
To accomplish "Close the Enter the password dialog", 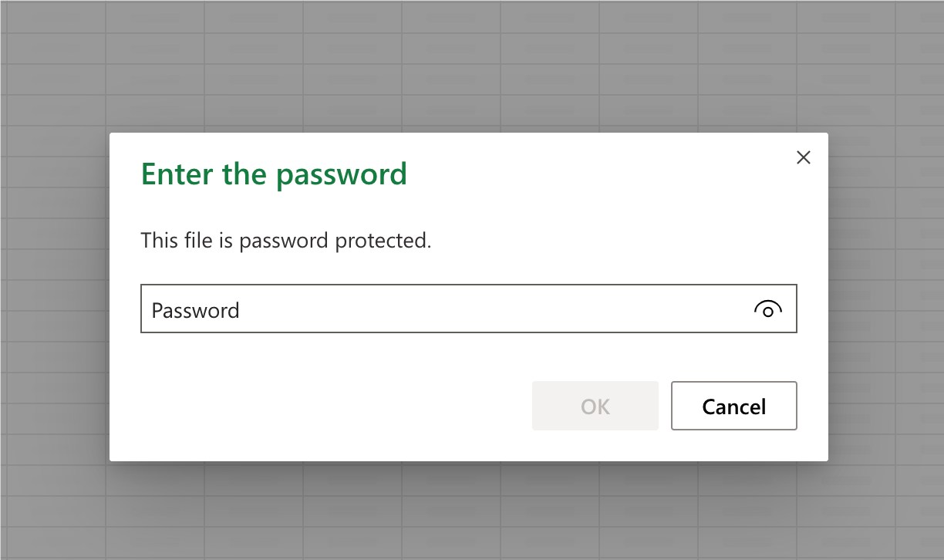I will coord(803,157).
